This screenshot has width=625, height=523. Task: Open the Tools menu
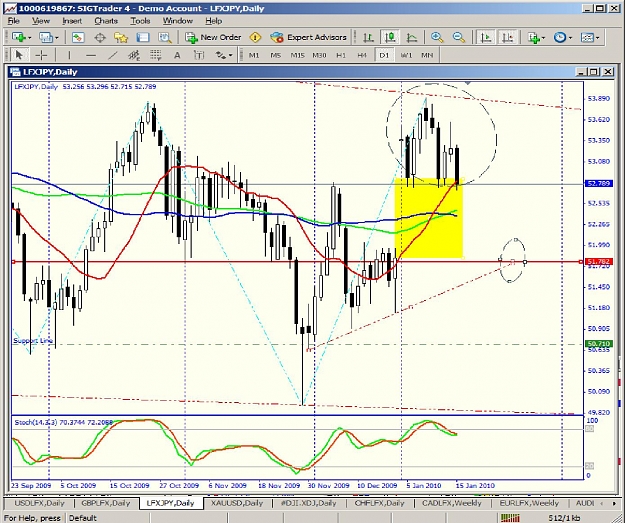[x=140, y=21]
